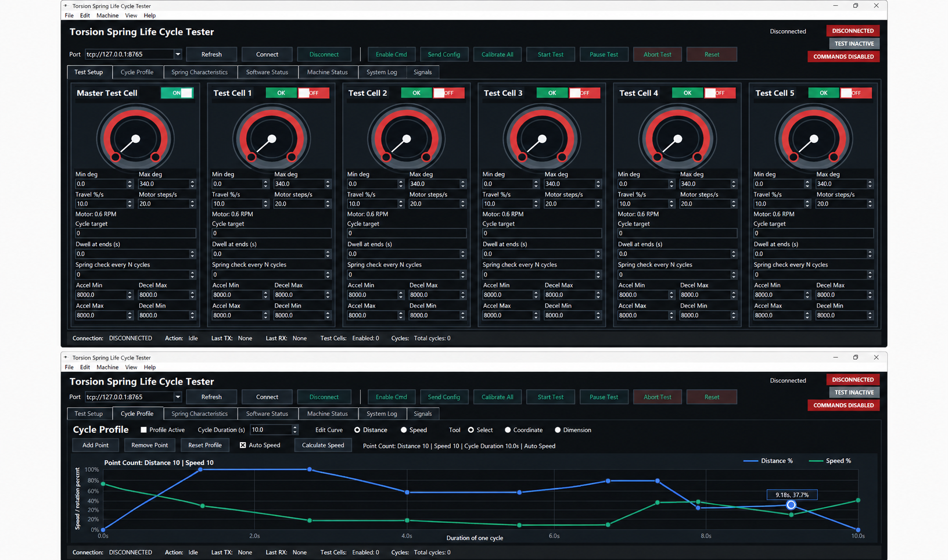Click the Calculate Speed button

[x=323, y=445]
